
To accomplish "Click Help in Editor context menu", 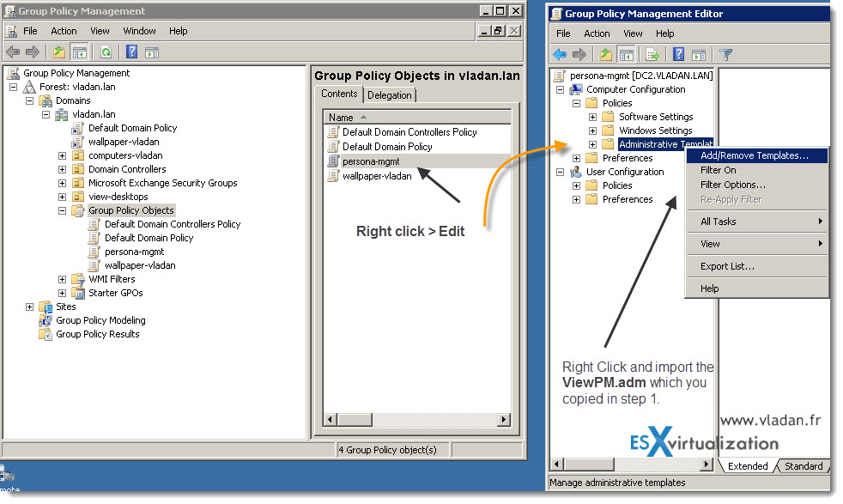I will 756,288.
